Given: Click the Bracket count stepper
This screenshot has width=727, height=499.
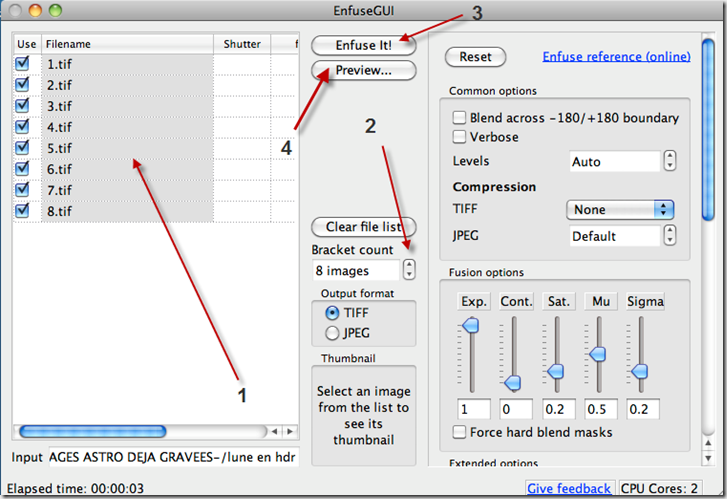Looking at the screenshot, I should click(409, 269).
